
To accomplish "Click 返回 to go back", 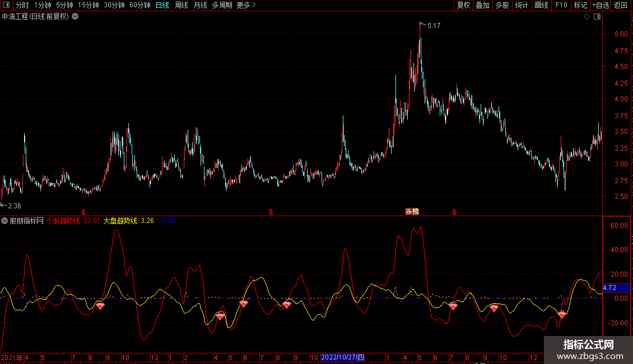I will tap(621, 5).
